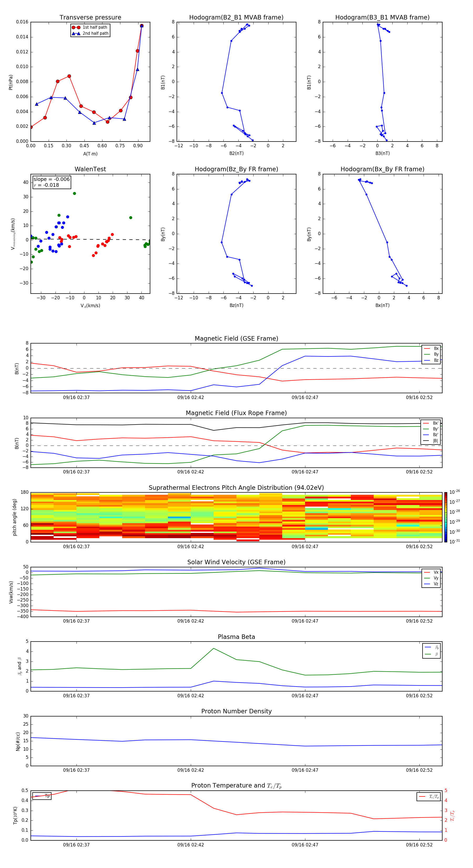This screenshot has height=868, width=473.
Task: Click the 'Vz' legend entry in velocity plot
Action: [x=431, y=584]
